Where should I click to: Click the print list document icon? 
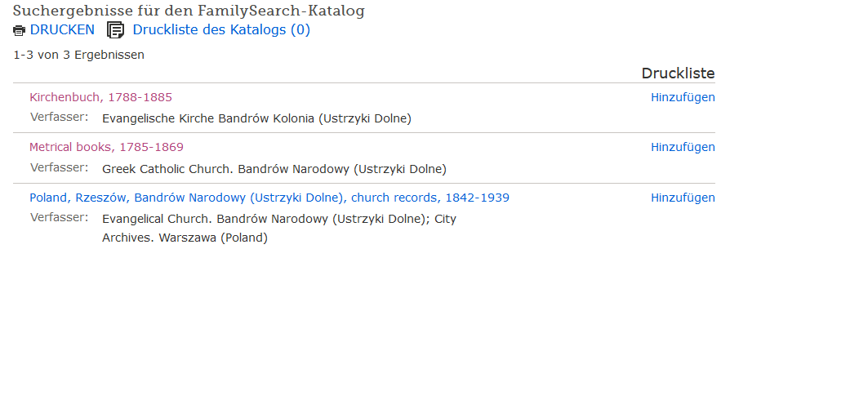(x=116, y=30)
